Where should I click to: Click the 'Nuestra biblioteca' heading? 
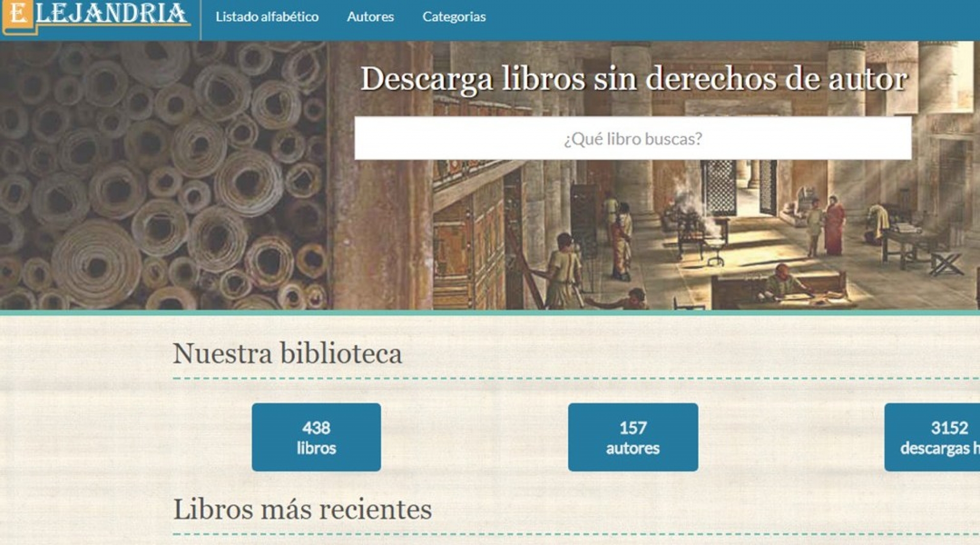click(287, 353)
